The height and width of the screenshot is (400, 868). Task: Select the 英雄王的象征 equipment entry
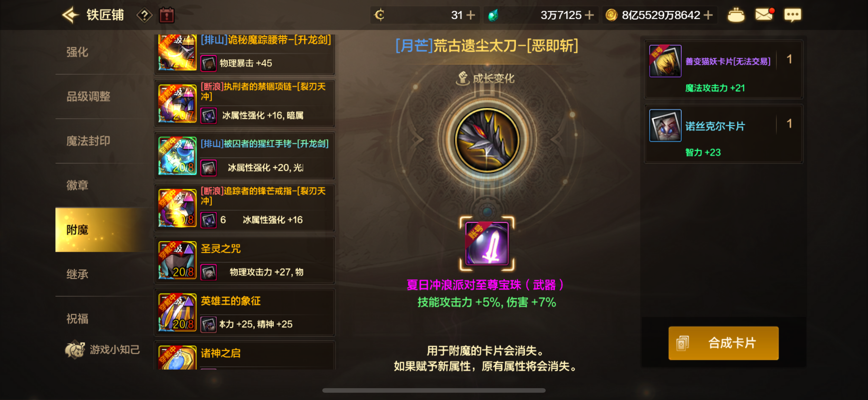245,312
